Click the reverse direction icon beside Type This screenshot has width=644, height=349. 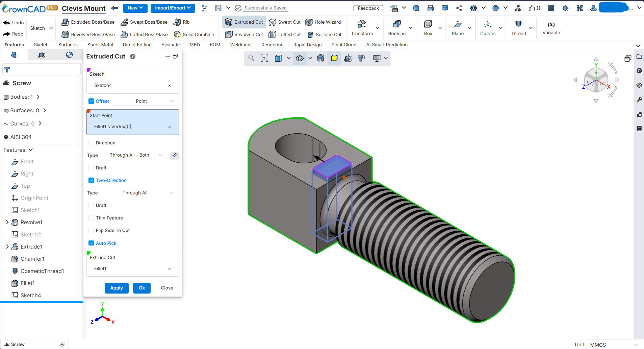pyautogui.click(x=174, y=155)
